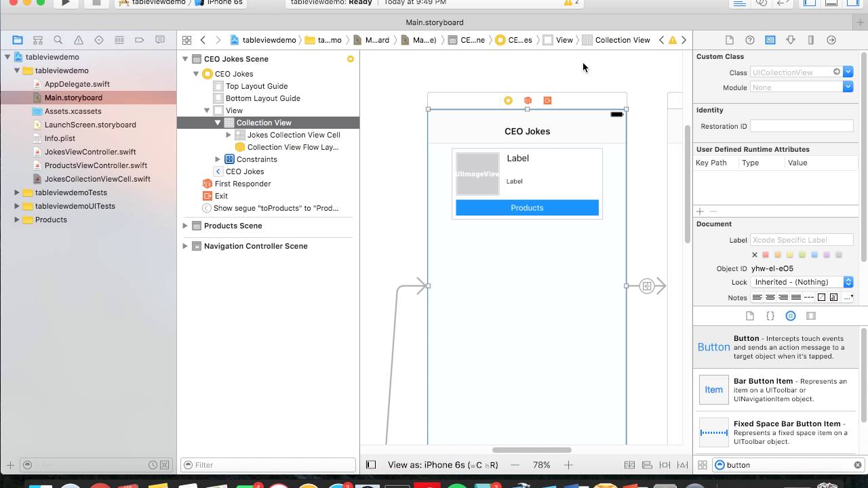Go back with the jump bar left arrow
The width and height of the screenshot is (868, 488).
[x=203, y=40]
